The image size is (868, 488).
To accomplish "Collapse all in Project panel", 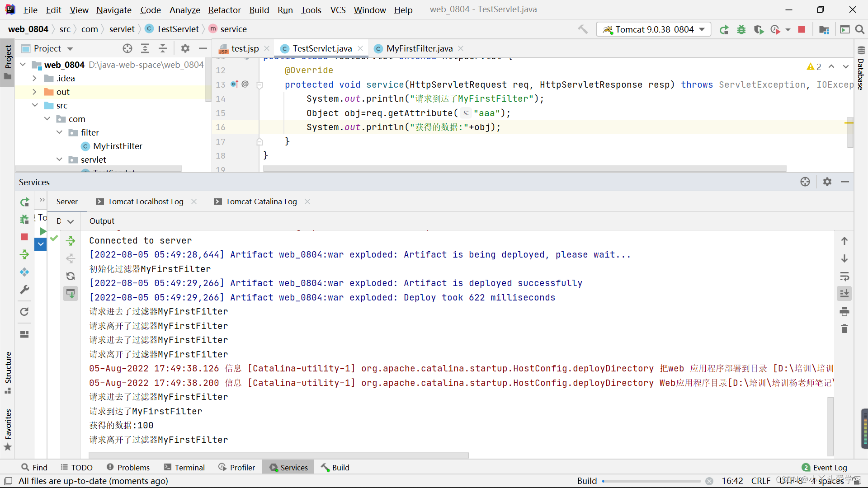I will (x=163, y=48).
